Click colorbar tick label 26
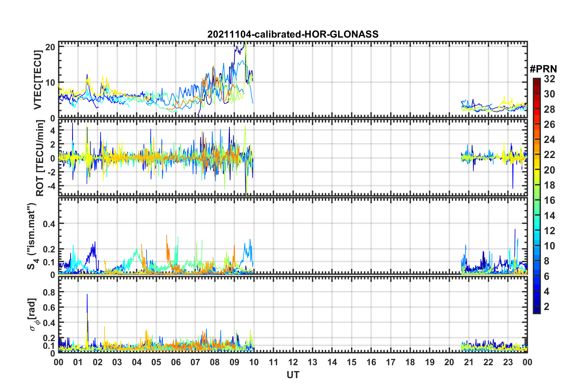Viewport: 586px width, 392px height. click(549, 125)
